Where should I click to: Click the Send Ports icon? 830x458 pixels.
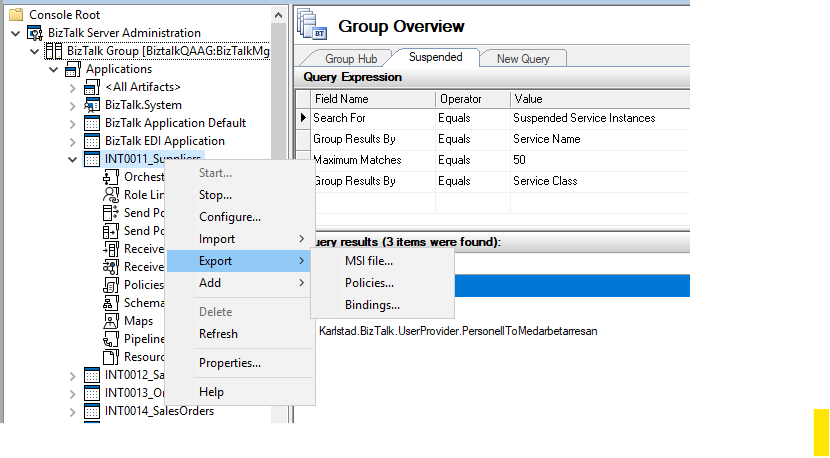tap(111, 231)
